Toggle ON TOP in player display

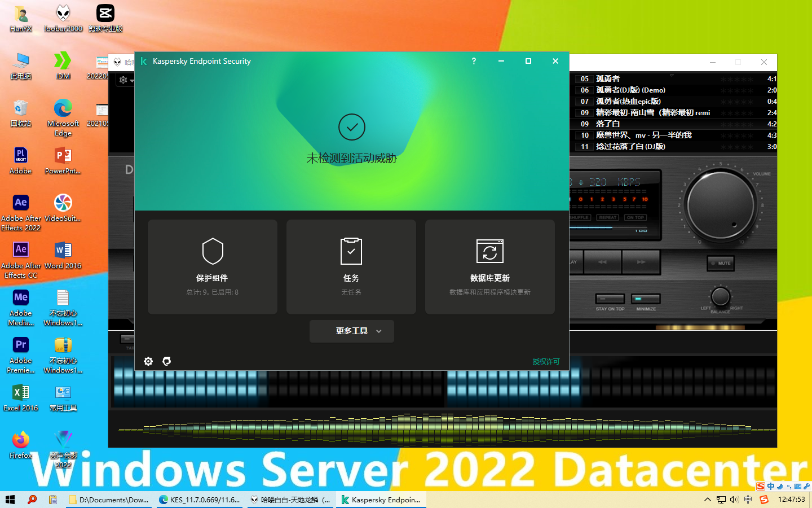tap(636, 217)
